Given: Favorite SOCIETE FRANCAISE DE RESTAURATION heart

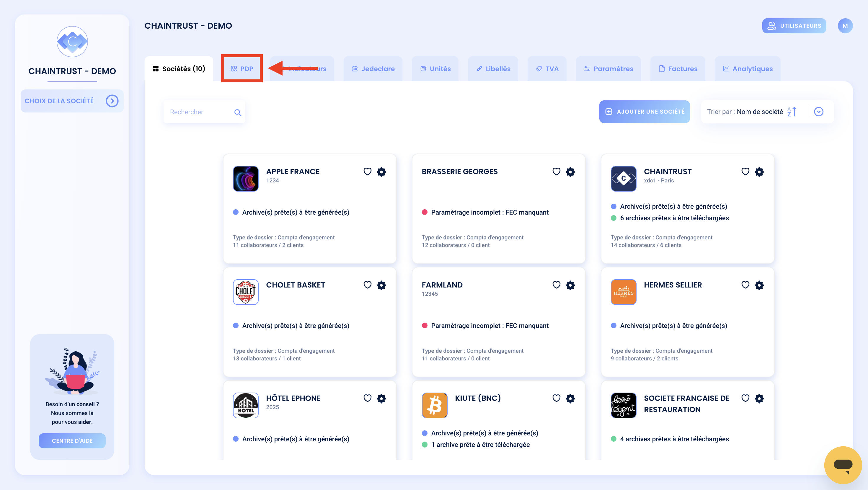Looking at the screenshot, I should 745,398.
